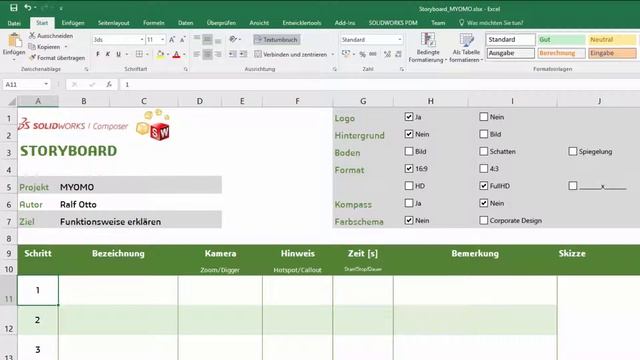
Task: Increase font size with larger A icon
Action: click(x=172, y=40)
